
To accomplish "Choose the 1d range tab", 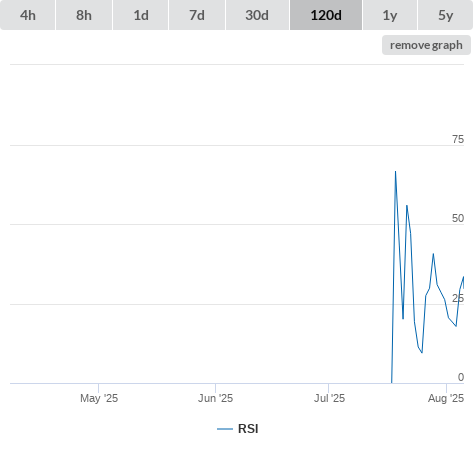I will [141, 15].
